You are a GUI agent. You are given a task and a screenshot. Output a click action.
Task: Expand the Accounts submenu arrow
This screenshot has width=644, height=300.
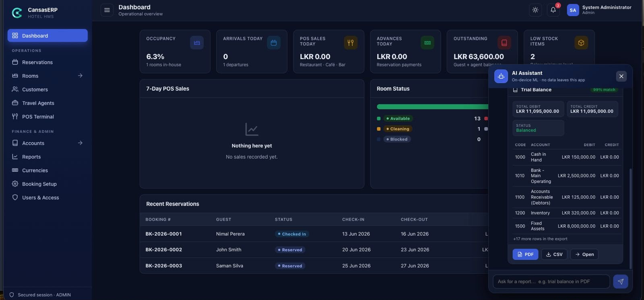tap(80, 143)
